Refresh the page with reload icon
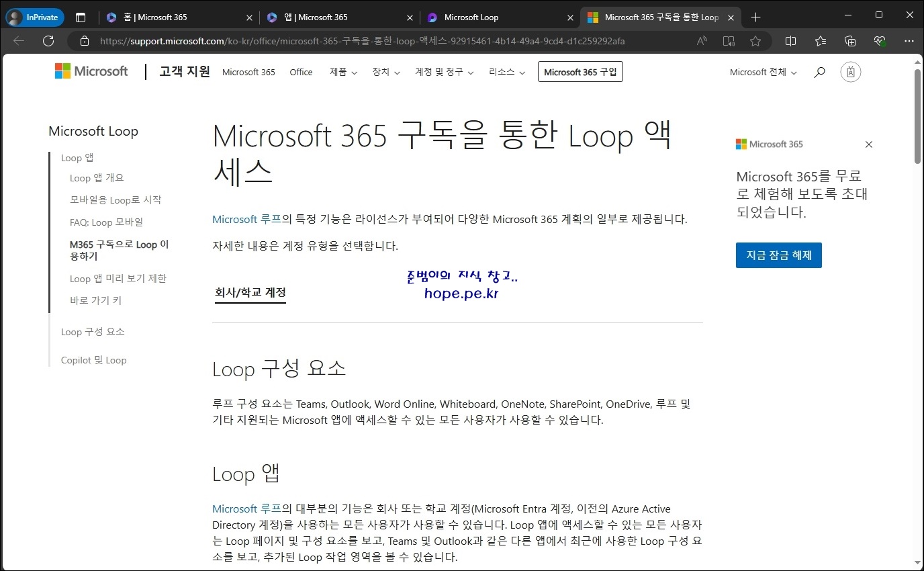This screenshot has height=571, width=924. [x=48, y=41]
